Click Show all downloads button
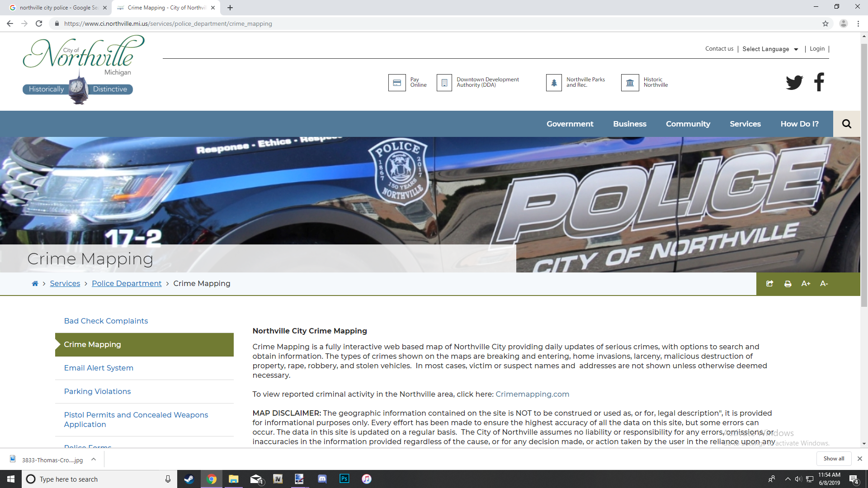The width and height of the screenshot is (868, 488). pos(833,458)
